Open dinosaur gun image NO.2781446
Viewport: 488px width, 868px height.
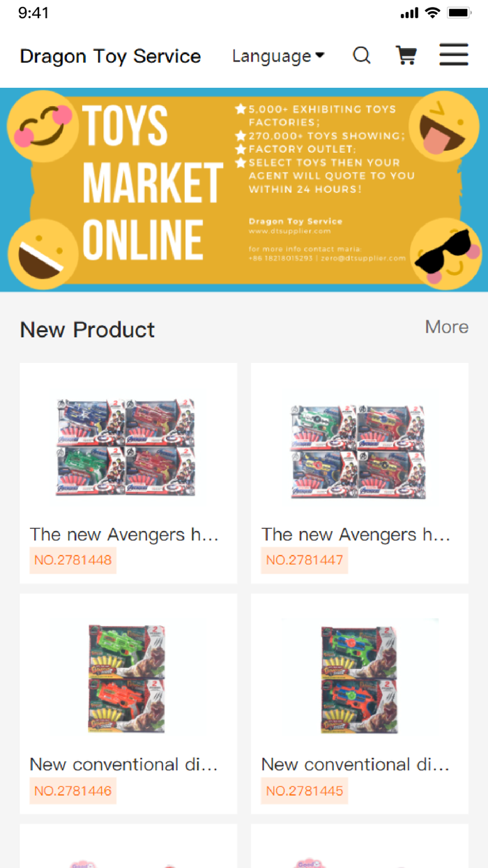point(128,677)
